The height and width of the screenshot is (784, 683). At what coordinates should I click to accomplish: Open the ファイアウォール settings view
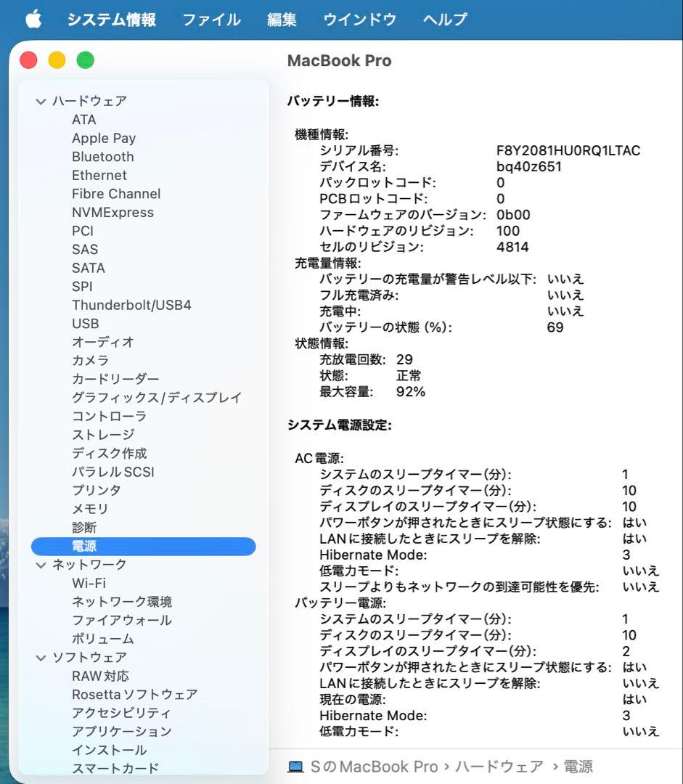(x=120, y=620)
